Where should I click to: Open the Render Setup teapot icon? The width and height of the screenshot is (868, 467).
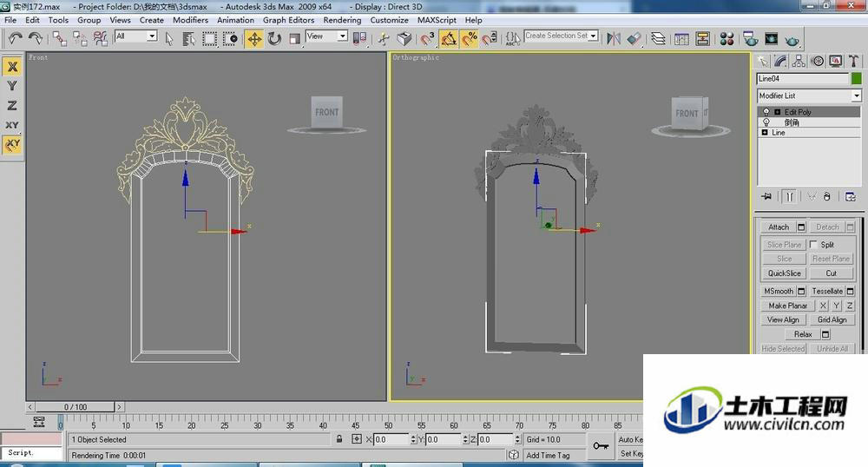(751, 38)
